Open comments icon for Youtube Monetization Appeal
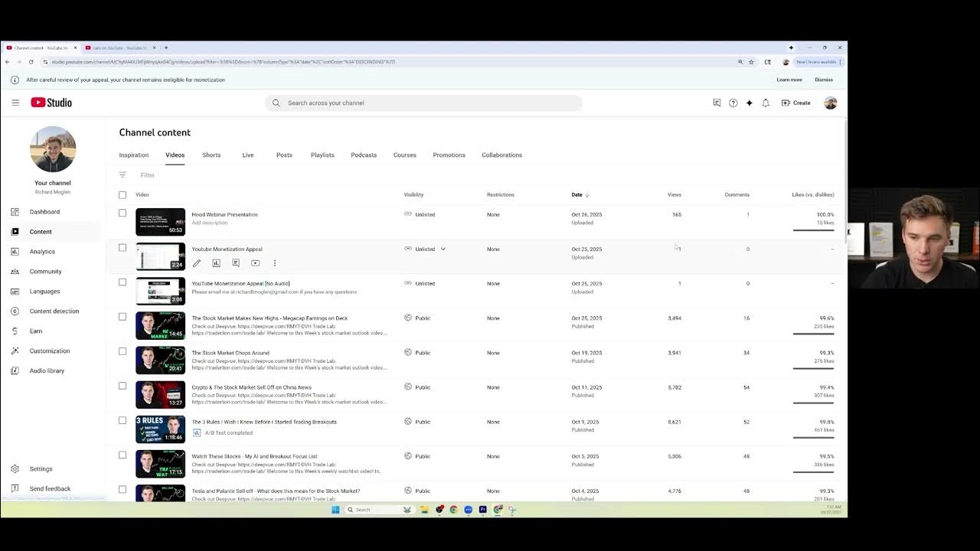This screenshot has height=551, width=980. 236,263
